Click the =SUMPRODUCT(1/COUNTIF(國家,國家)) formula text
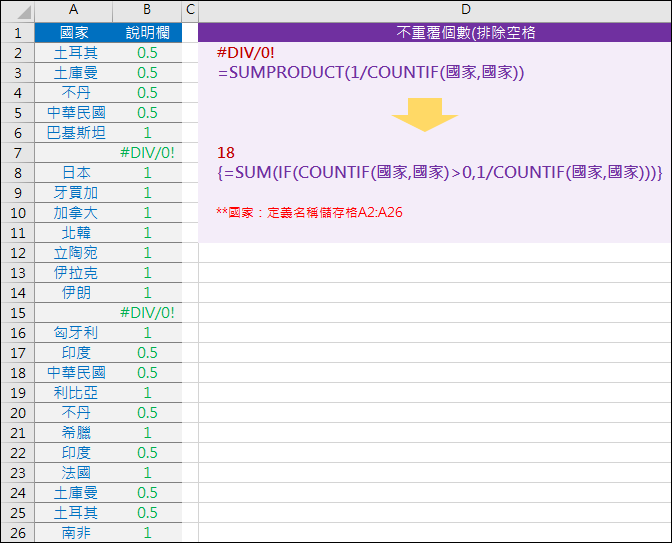The height and width of the screenshot is (543, 672). [x=371, y=72]
